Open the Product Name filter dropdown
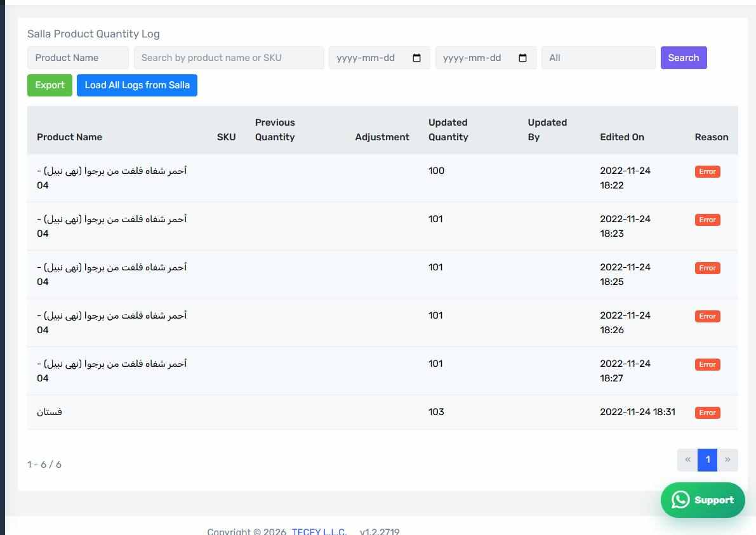 pos(78,58)
